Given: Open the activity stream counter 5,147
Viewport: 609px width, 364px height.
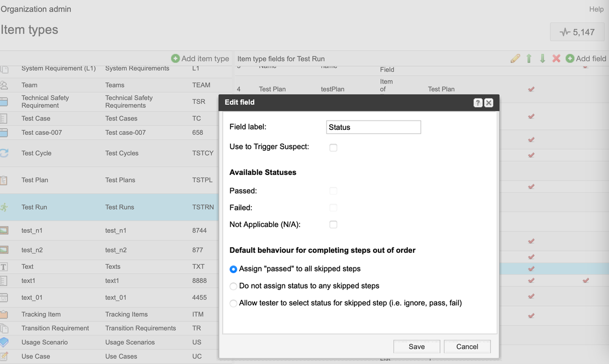Looking at the screenshot, I should coord(577,32).
